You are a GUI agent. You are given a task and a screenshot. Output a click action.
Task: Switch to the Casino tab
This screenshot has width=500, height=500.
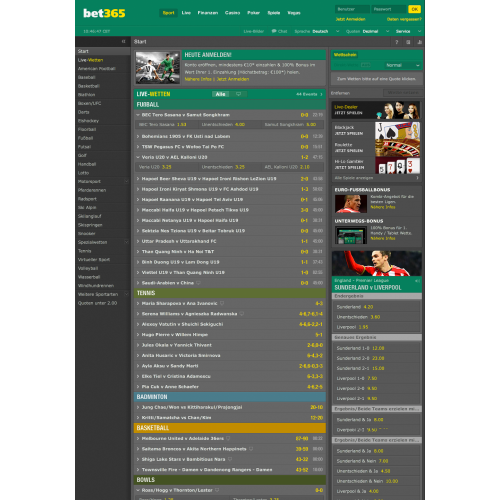pos(233,13)
